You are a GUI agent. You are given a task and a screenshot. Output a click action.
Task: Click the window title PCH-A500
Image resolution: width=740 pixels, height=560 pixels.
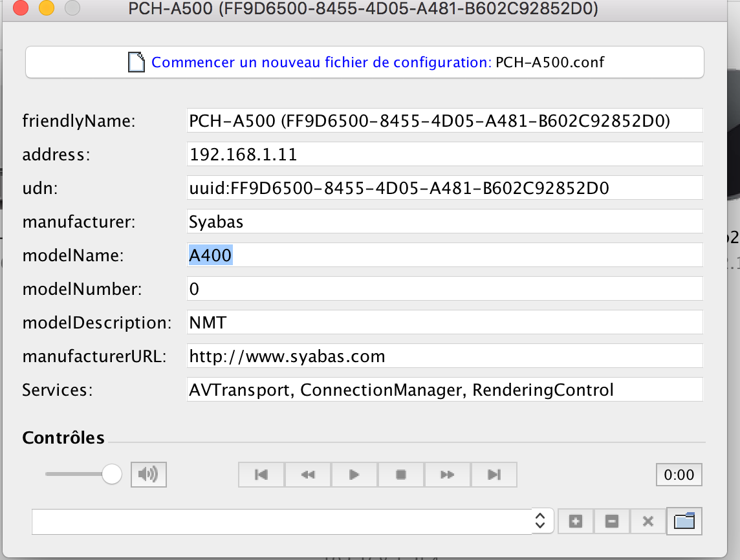363,8
